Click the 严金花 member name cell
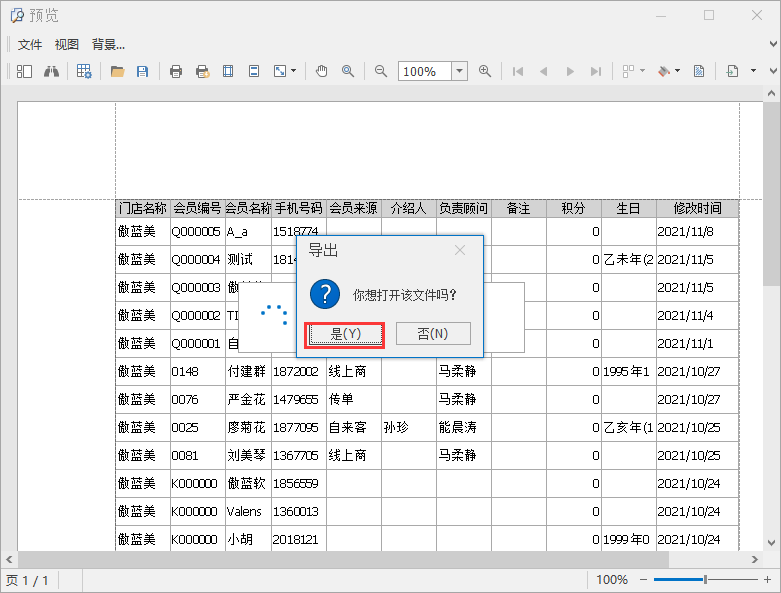 [x=247, y=399]
